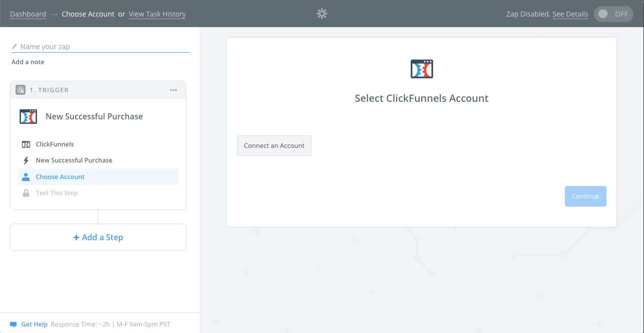Click the small ClickFunnels icon in the step list
Screen dimensions: 644x333
[26, 144]
